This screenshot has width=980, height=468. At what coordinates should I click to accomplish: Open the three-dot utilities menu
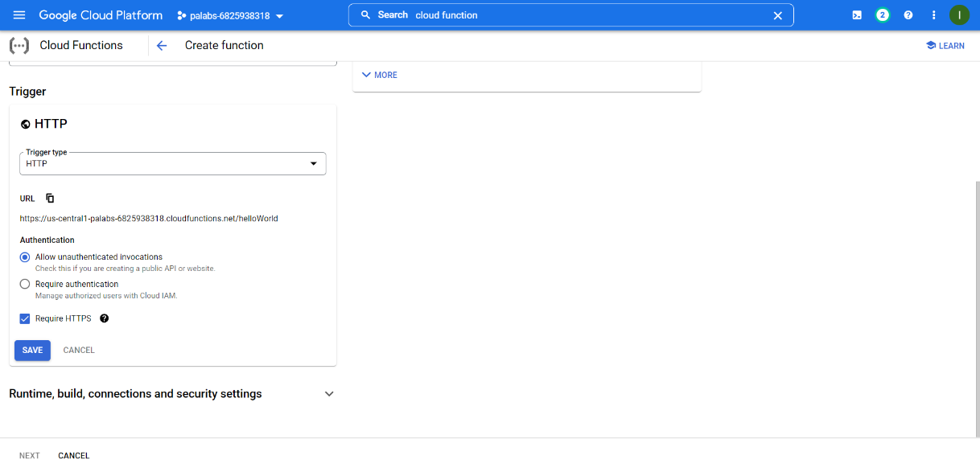(x=933, y=14)
